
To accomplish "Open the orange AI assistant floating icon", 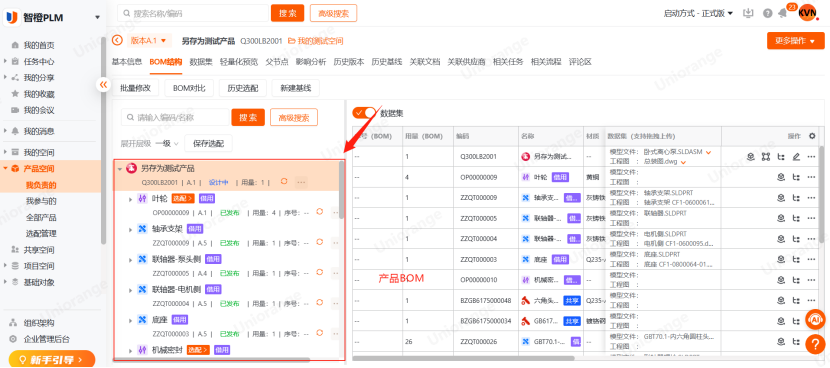I will click(x=816, y=319).
